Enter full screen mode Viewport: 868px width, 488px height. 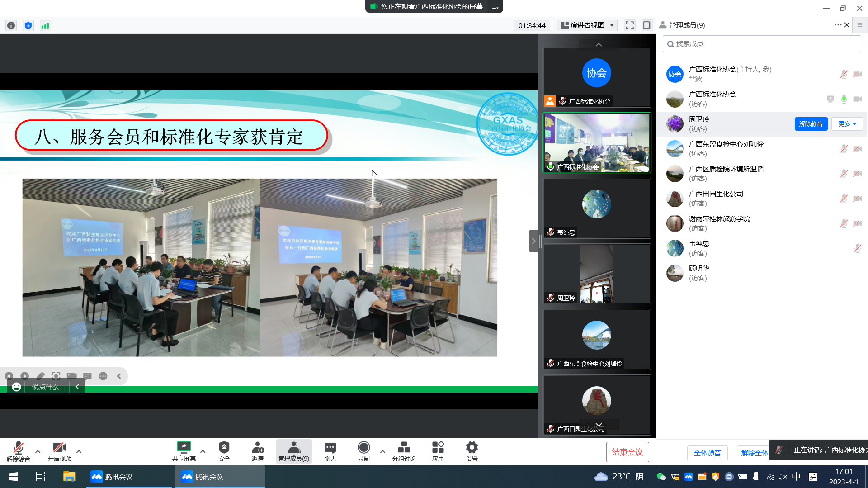(x=630, y=25)
